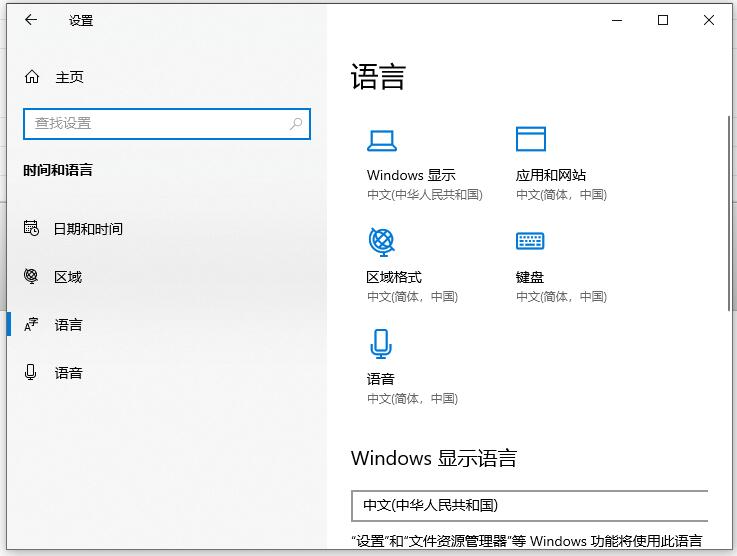Click the window icon above 应用和网站
Image resolution: width=737 pixels, height=556 pixels.
530,140
